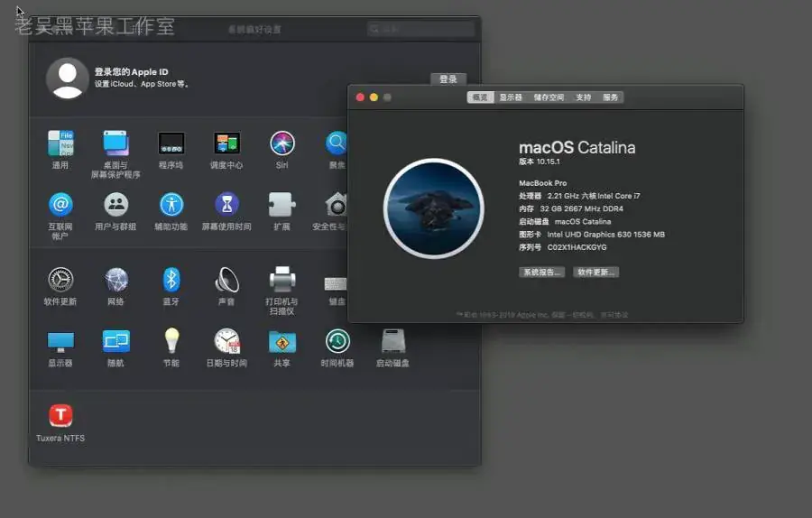Open the 聚焦 (Spotlight) preference pane
Viewport: 812px width, 518px height.
[x=337, y=143]
